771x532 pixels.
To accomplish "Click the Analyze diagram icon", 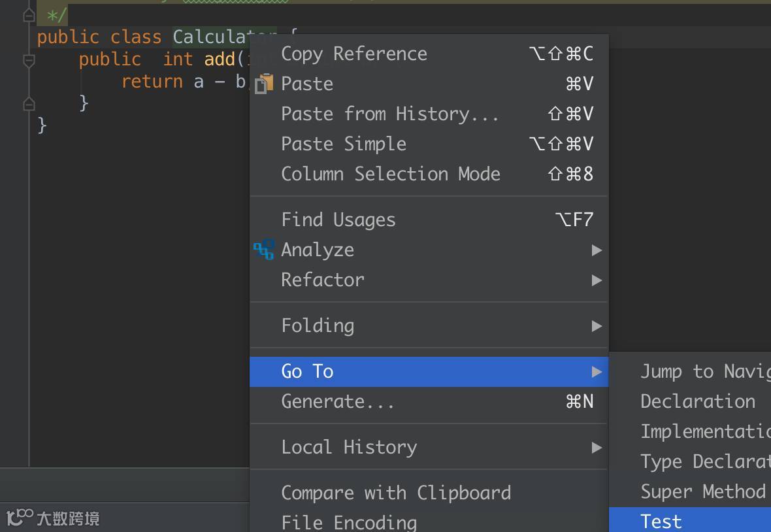I will pos(264,250).
